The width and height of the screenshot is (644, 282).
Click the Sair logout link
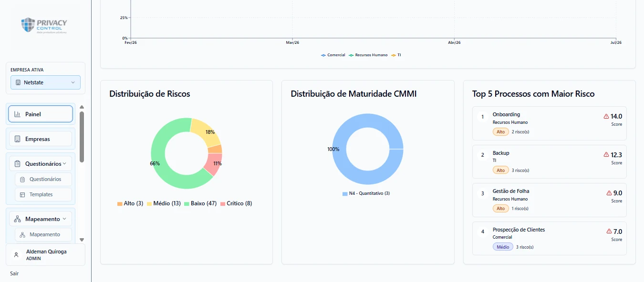point(14,273)
